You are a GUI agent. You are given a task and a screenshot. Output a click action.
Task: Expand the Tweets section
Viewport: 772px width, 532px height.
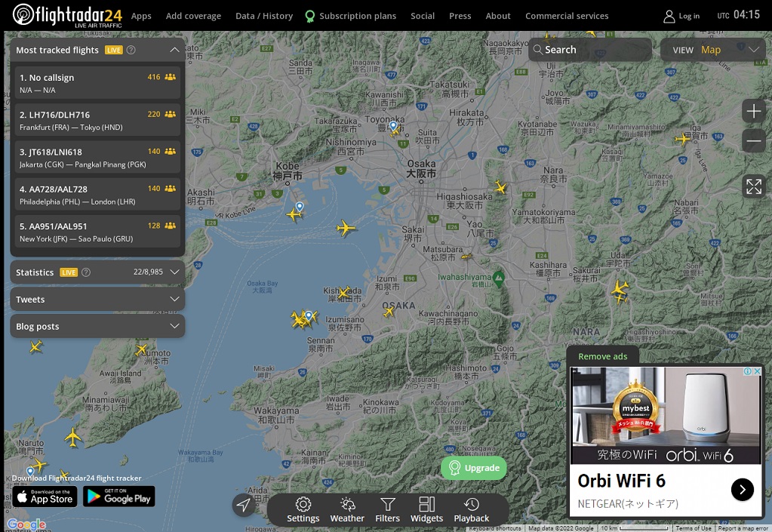(174, 299)
